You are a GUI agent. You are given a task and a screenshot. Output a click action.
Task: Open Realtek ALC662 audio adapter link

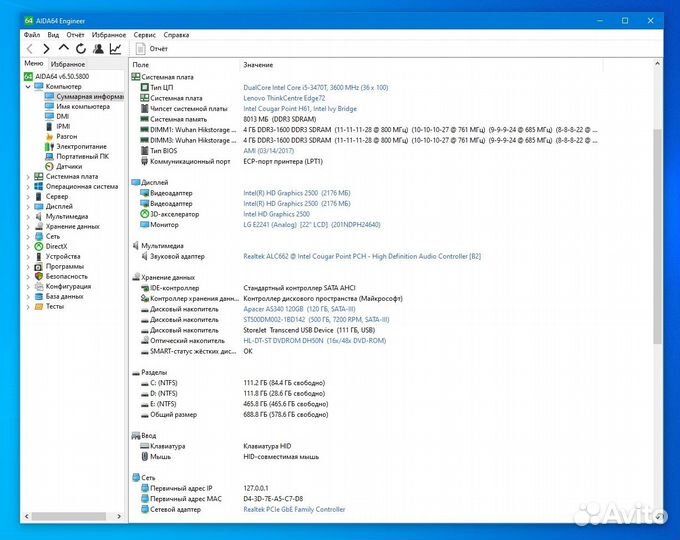[x=362, y=256]
